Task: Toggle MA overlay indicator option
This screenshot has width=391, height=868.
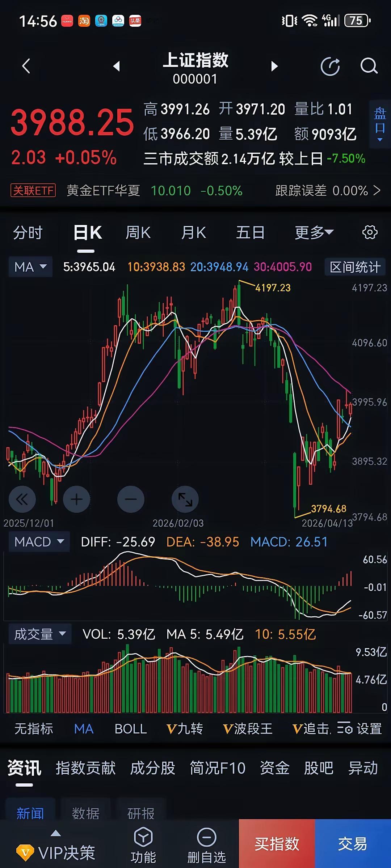Action: 84,729
